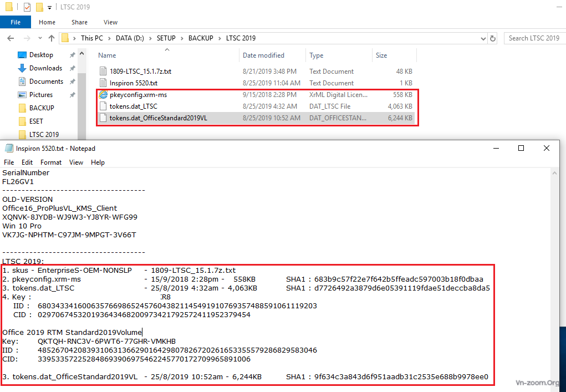Screen dimensions: 566x392
Task: Open Documents in the navigation pane
Action: coord(46,82)
